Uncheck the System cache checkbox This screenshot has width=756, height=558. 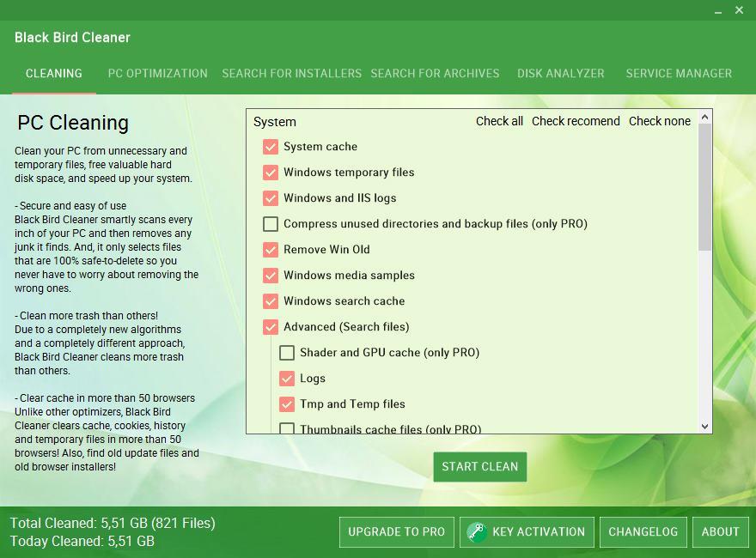(271, 147)
